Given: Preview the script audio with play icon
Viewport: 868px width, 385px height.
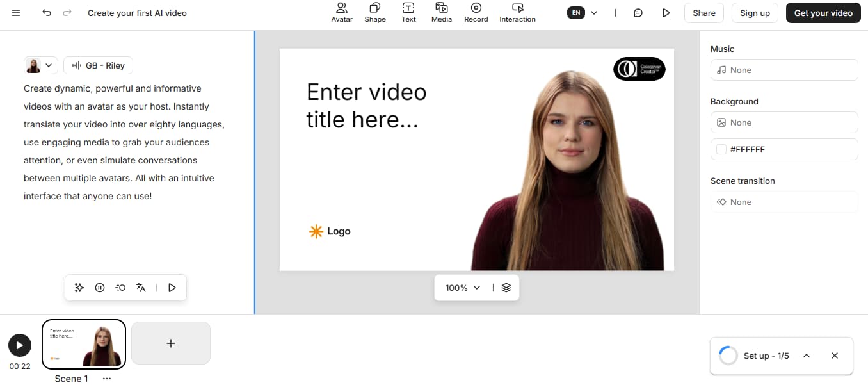Looking at the screenshot, I should point(172,287).
